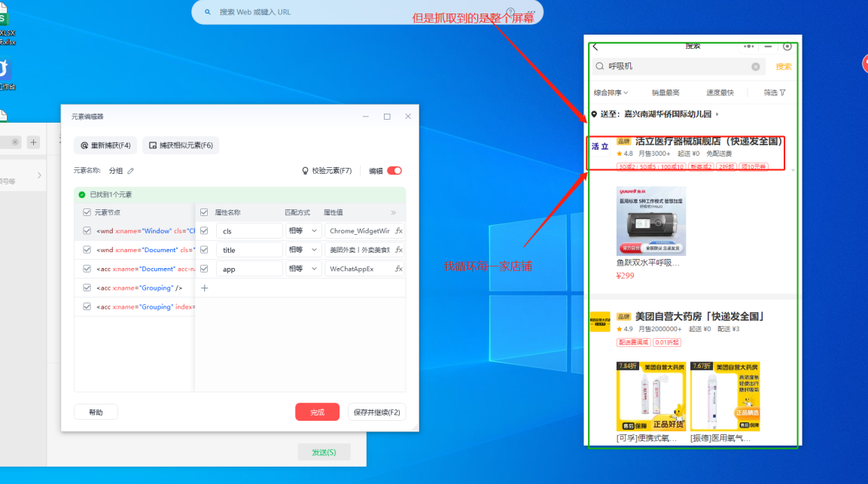The width and height of the screenshot is (868, 484).
Task: Click the 帮助 help button
Action: click(x=96, y=412)
